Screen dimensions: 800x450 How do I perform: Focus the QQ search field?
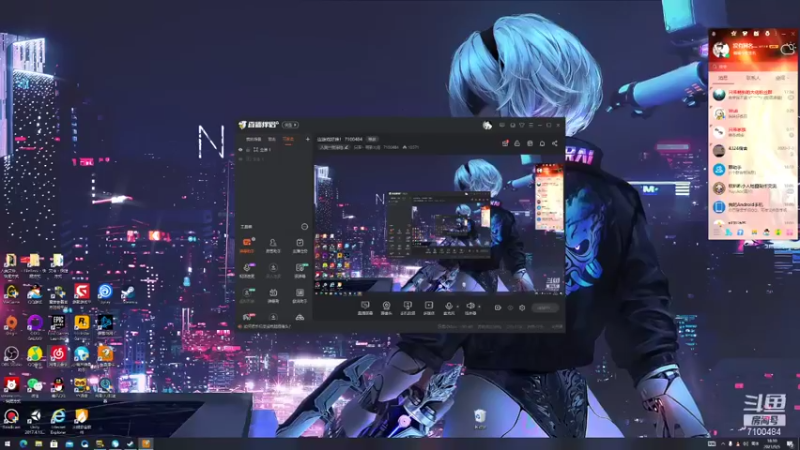(753, 66)
